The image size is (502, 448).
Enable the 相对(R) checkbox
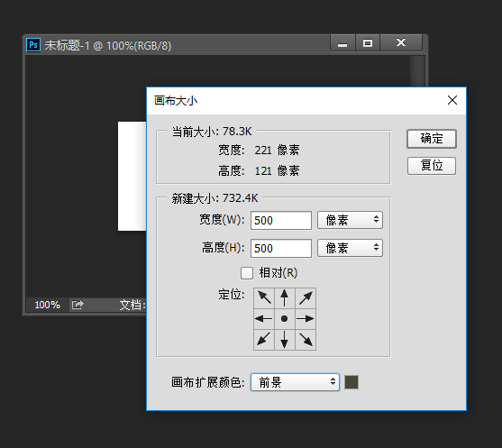click(x=247, y=273)
